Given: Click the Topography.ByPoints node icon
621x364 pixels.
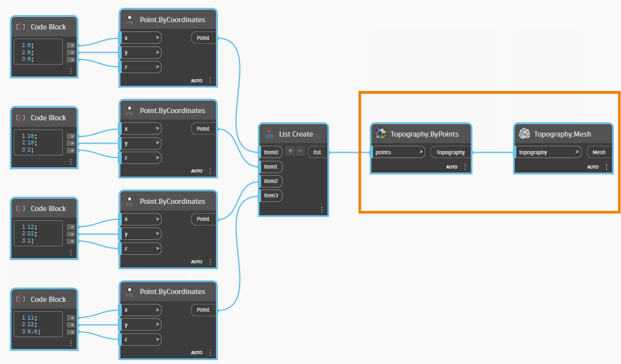Looking at the screenshot, I should 381,134.
